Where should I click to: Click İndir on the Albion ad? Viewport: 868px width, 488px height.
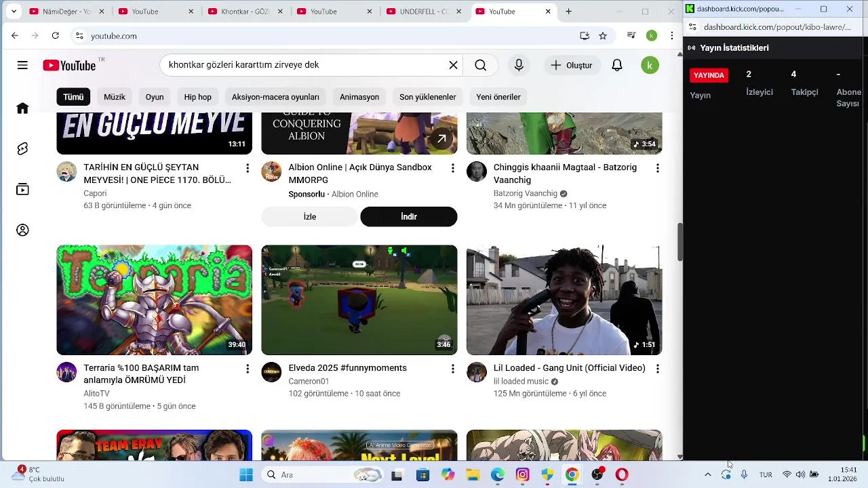[409, 217]
